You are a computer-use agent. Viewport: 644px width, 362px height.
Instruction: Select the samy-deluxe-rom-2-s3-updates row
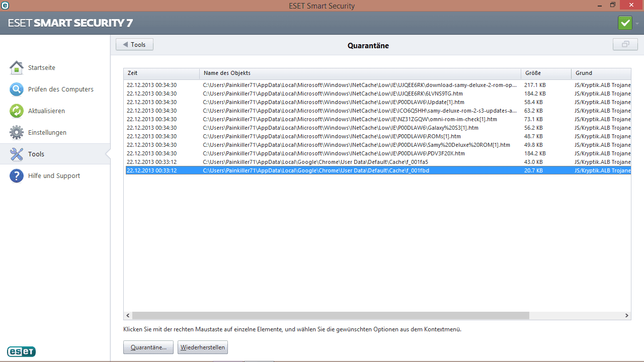pos(377,111)
